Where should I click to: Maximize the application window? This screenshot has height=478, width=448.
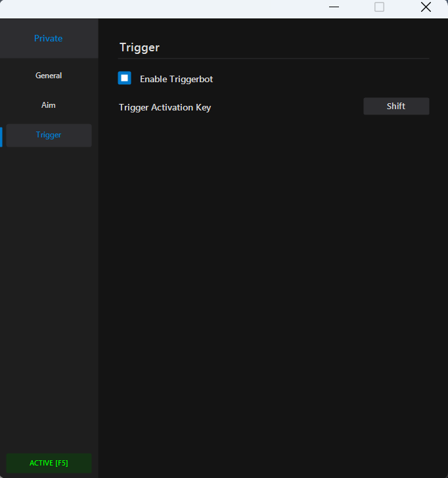point(379,7)
